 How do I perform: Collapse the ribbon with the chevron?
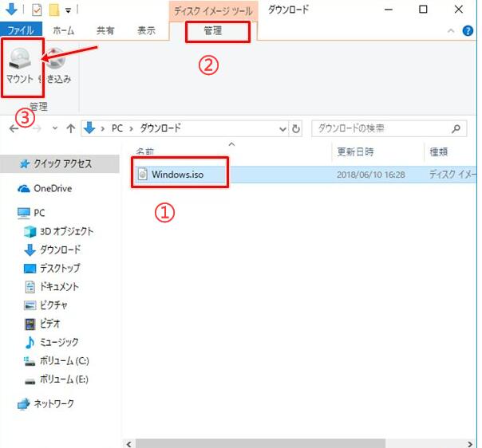[451, 31]
